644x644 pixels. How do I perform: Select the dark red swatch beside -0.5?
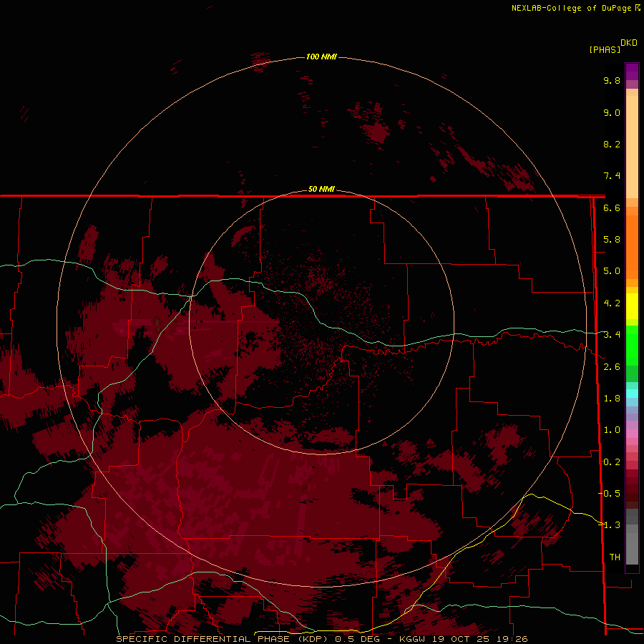(x=632, y=497)
